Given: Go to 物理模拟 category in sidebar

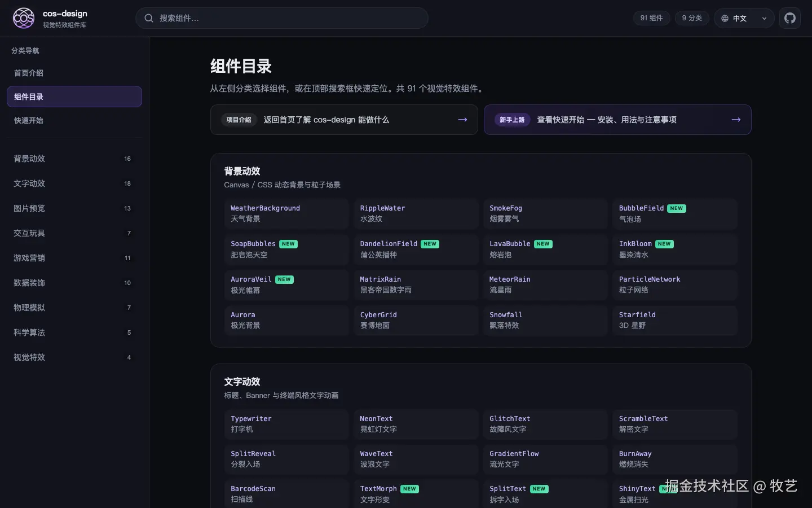Looking at the screenshot, I should (x=74, y=308).
